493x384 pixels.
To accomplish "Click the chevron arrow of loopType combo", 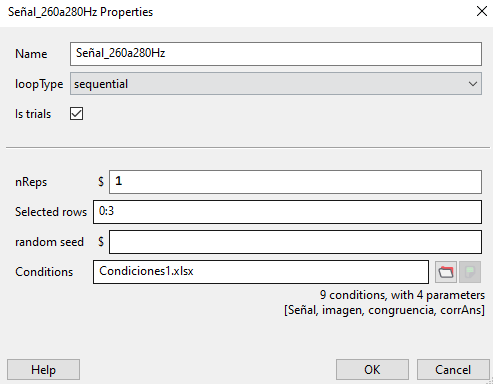I will click(473, 84).
